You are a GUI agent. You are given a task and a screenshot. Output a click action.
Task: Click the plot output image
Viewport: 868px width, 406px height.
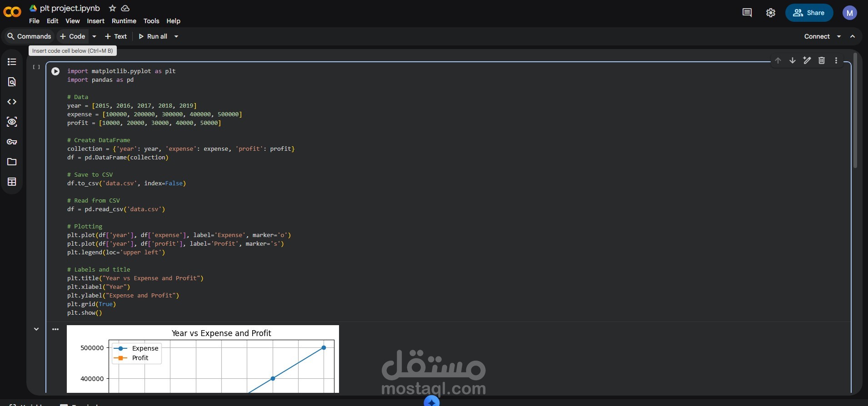[203, 359]
